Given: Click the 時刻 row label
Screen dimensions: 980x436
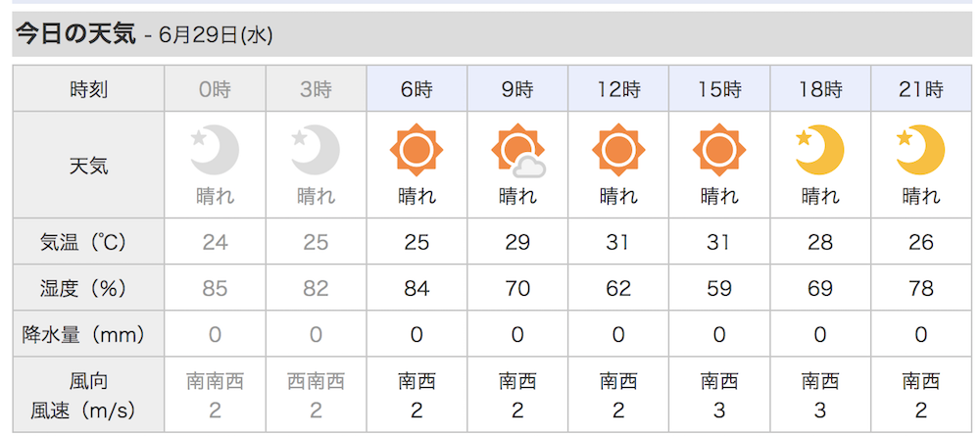Looking at the screenshot, I should [x=88, y=90].
